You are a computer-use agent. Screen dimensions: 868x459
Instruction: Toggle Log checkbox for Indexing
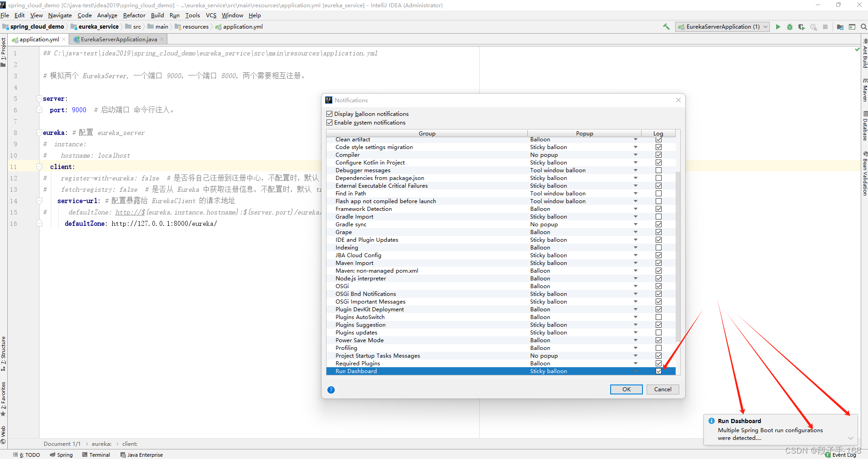click(x=658, y=247)
